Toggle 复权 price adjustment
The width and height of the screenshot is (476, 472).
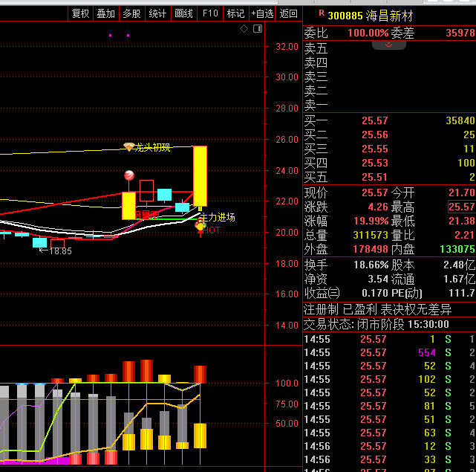point(80,13)
